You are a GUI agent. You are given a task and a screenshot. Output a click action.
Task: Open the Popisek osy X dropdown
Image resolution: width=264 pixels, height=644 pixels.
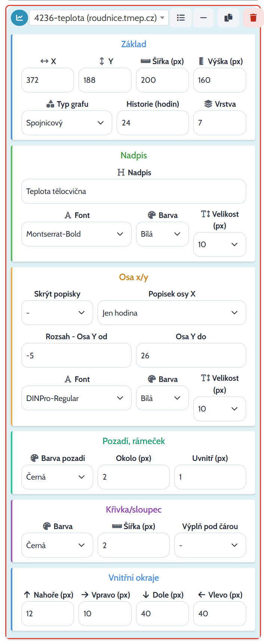[172, 313]
